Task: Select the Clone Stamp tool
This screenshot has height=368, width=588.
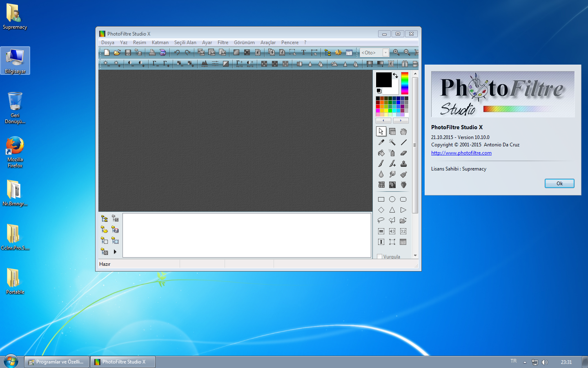Action: click(403, 164)
